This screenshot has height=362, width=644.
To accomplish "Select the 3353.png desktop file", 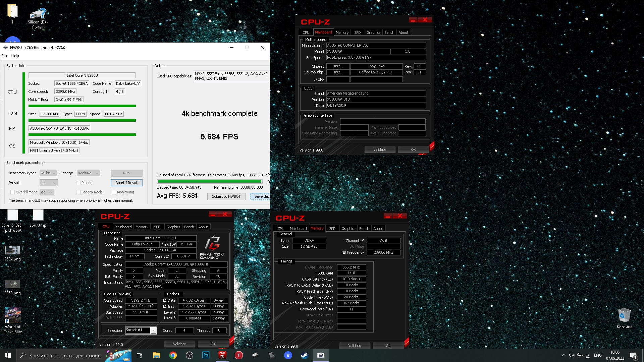I will coord(12,287).
